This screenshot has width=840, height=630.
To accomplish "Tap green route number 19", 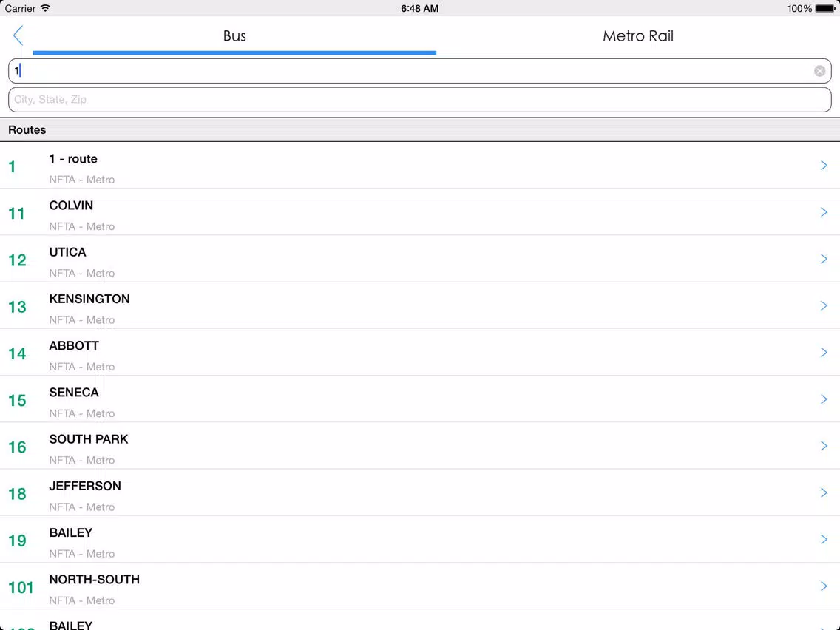I will coord(17,541).
